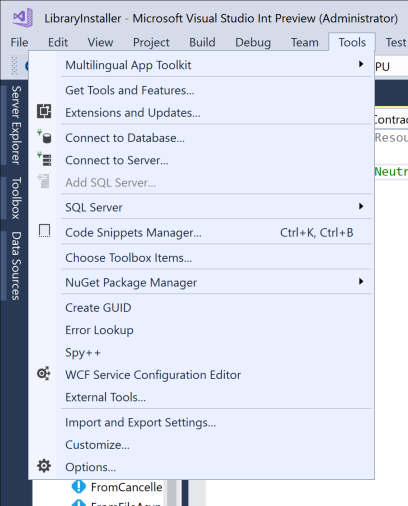
Task: Expand the Multilingual App Toolkit submenu arrow
Action: coord(361,64)
